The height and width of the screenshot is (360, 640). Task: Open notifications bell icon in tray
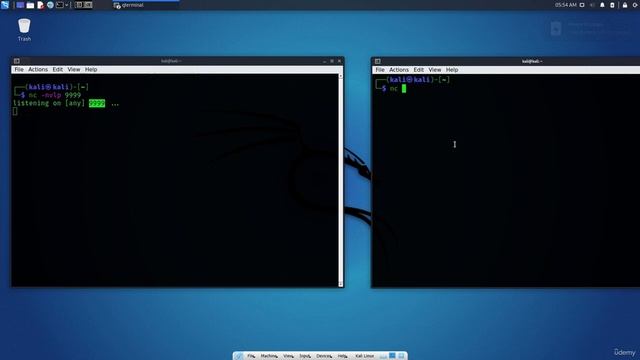tap(602, 5)
